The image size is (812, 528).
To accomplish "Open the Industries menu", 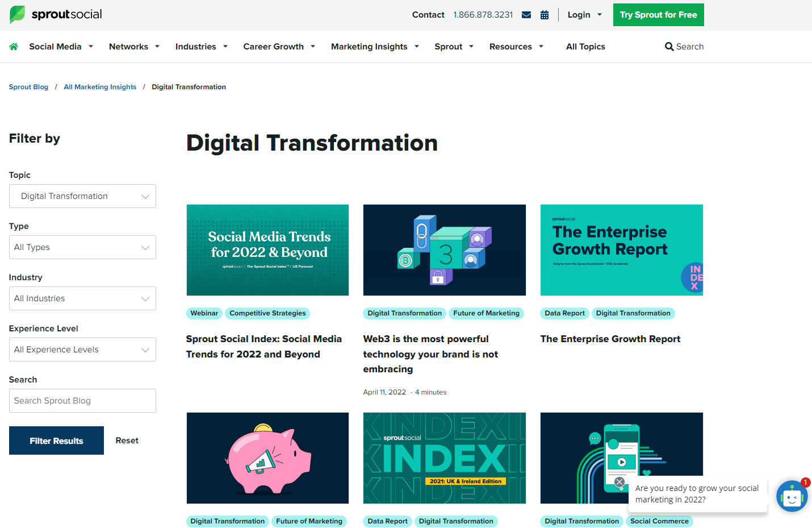I will point(201,47).
